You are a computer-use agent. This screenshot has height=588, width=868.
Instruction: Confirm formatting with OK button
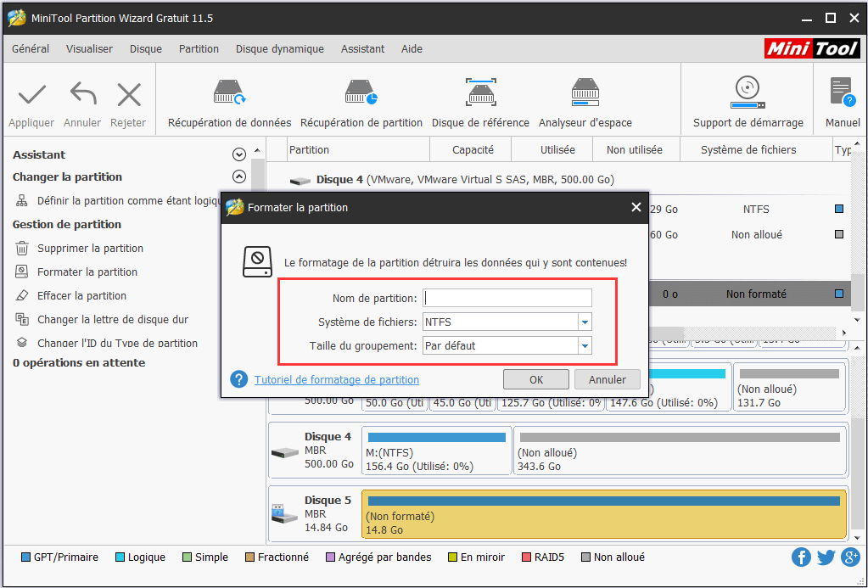tap(536, 379)
